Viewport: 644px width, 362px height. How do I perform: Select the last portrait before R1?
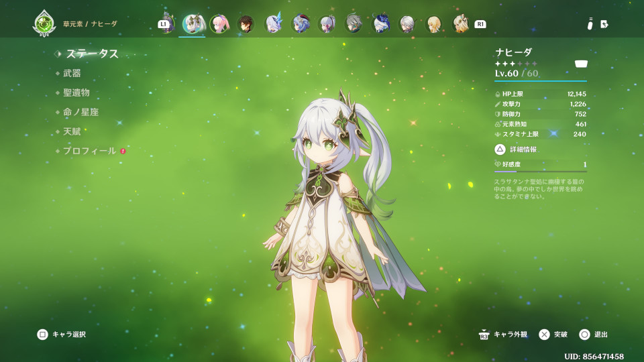pyautogui.click(x=461, y=24)
